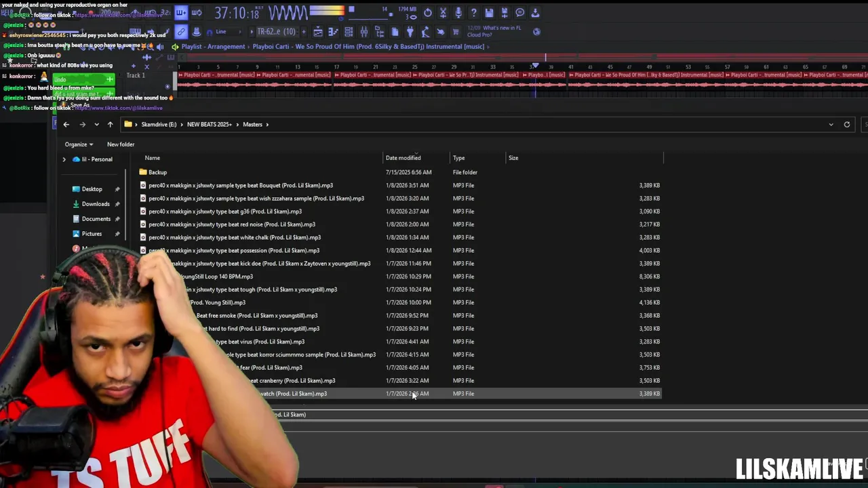
Task: Click the Playboi Carti clip name in playlist title
Action: pos(368,47)
